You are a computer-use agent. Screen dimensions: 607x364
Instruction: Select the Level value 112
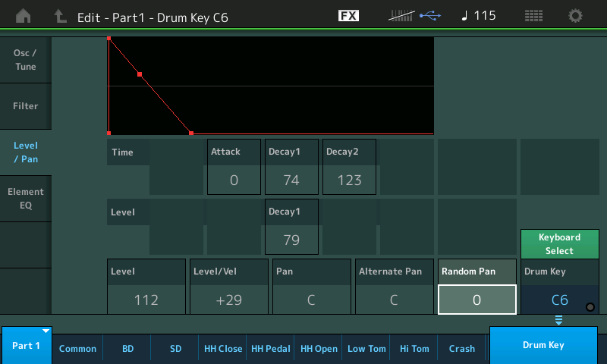coord(146,300)
